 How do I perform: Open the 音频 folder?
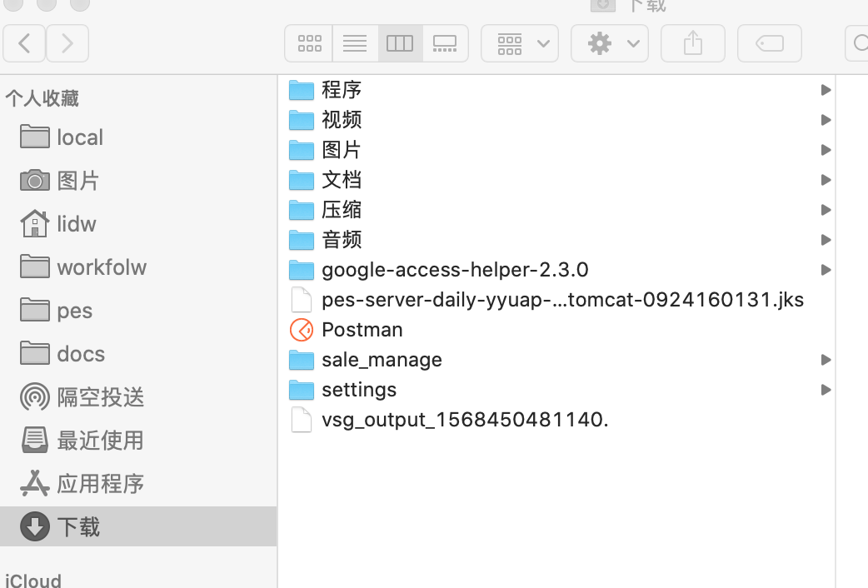pyautogui.click(x=341, y=240)
